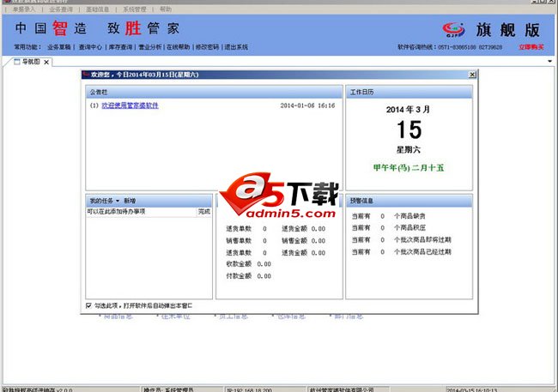This screenshot has height=392, width=558.
Task: Open the 单据录入 menu
Action: (x=24, y=9)
